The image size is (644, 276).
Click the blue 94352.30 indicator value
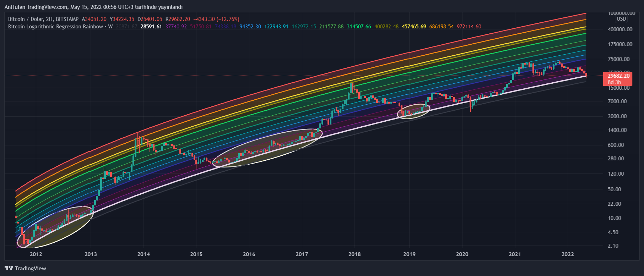[250, 27]
